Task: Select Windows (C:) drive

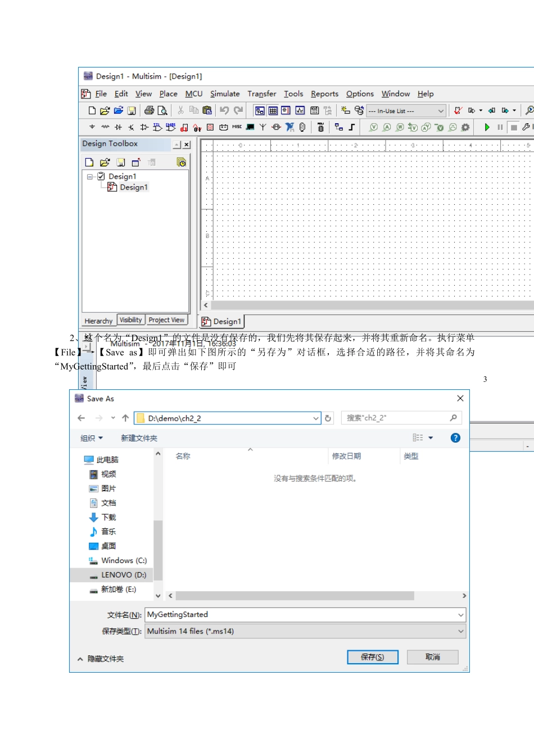Action: click(x=117, y=561)
